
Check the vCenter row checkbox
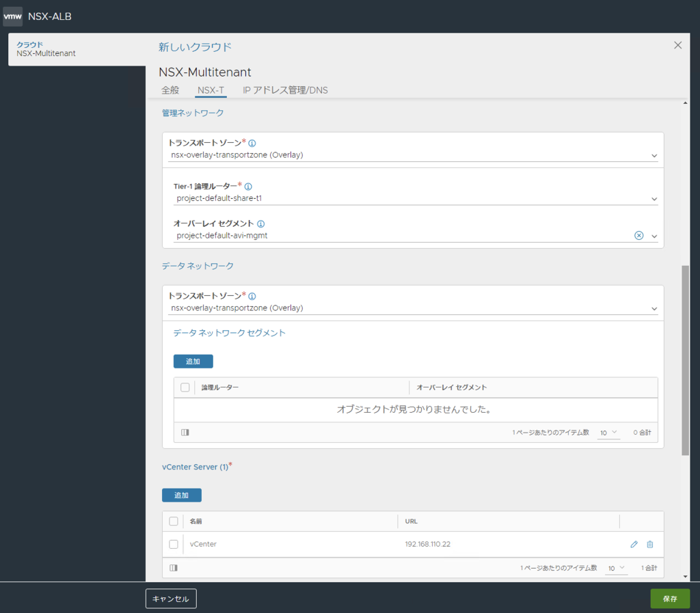coord(174,544)
